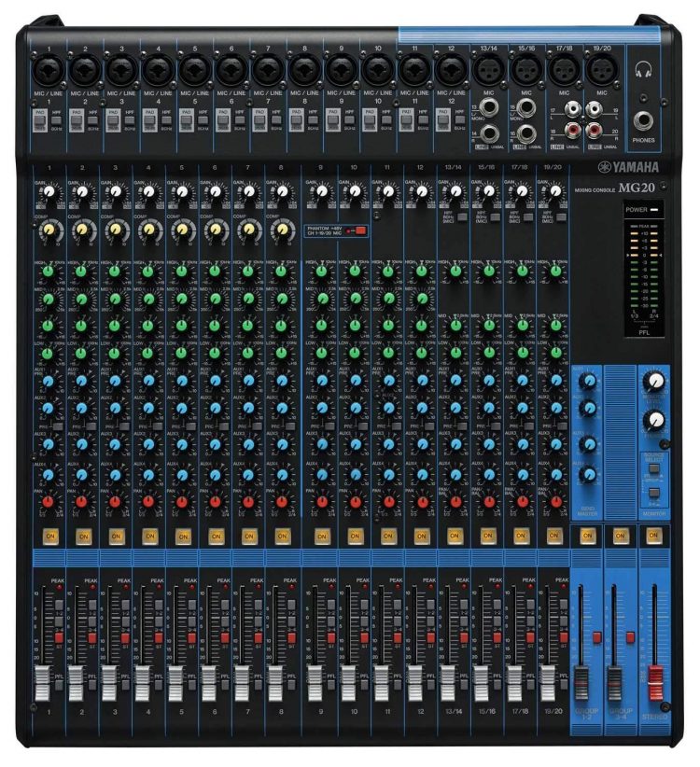Toggle the ON button for channel 5
Screen dimensions: 700x767
(183, 537)
